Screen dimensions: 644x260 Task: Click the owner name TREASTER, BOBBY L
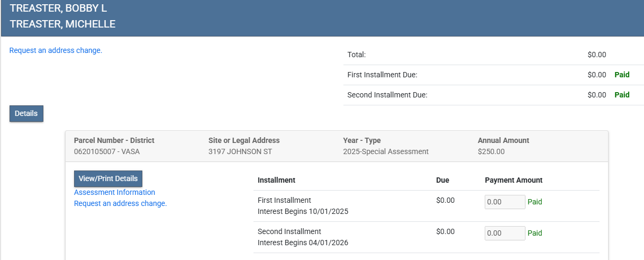click(x=58, y=8)
